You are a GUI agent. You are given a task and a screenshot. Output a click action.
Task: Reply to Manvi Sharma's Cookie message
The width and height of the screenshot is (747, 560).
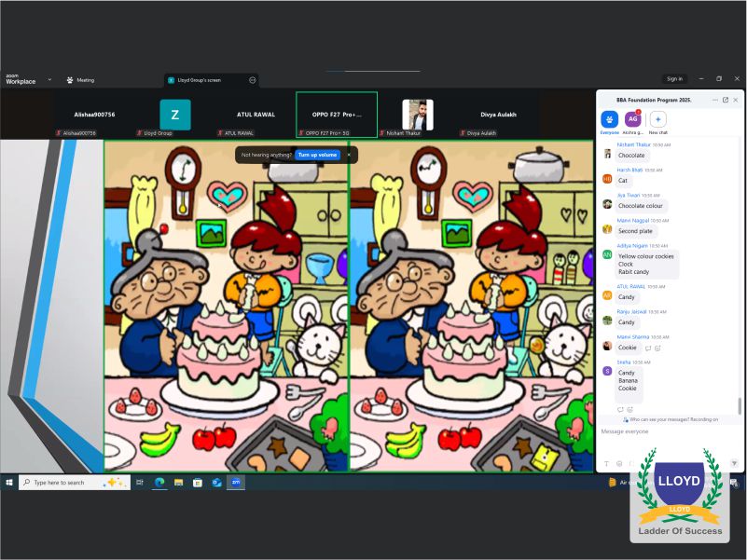648,348
